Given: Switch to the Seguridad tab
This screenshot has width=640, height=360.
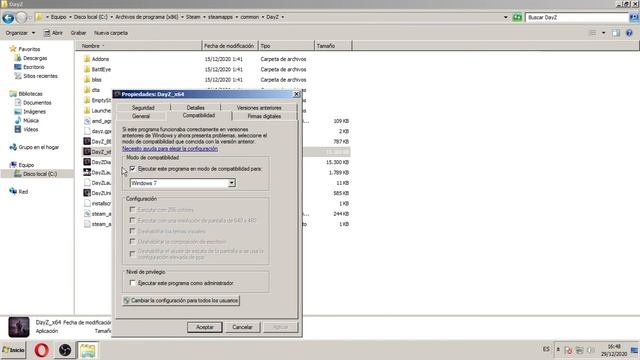Looking at the screenshot, I should (x=143, y=108).
